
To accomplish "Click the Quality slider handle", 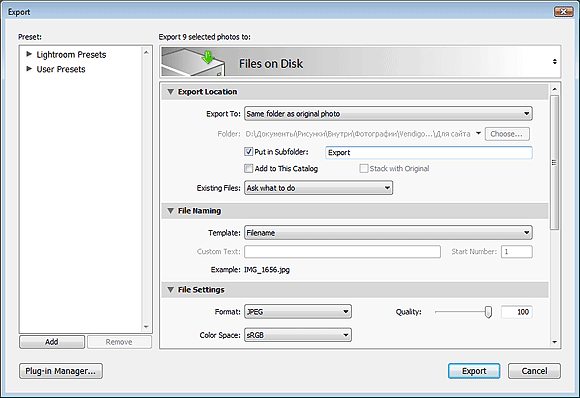I will [x=488, y=312].
